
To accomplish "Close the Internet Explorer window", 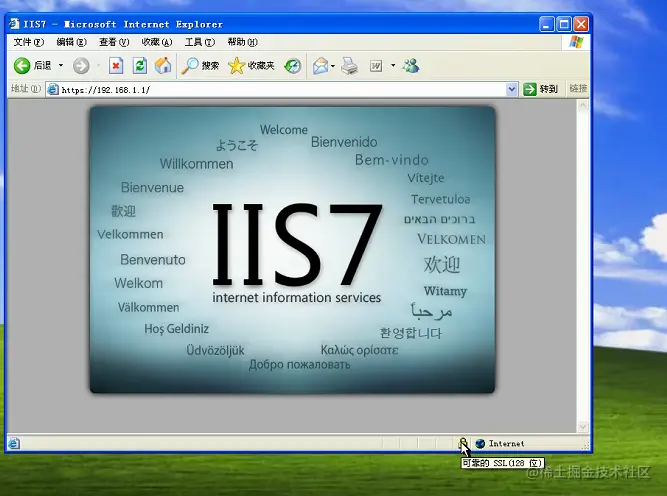I will coord(581,24).
